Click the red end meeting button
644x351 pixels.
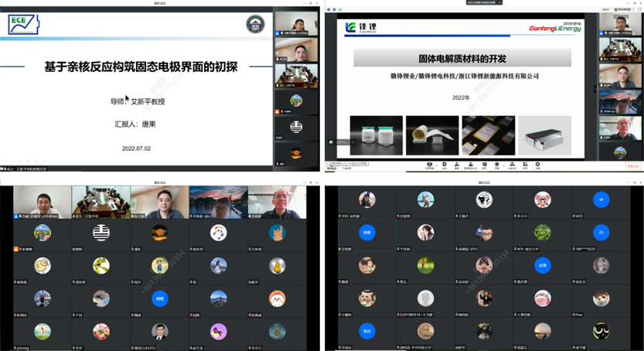tap(633, 166)
